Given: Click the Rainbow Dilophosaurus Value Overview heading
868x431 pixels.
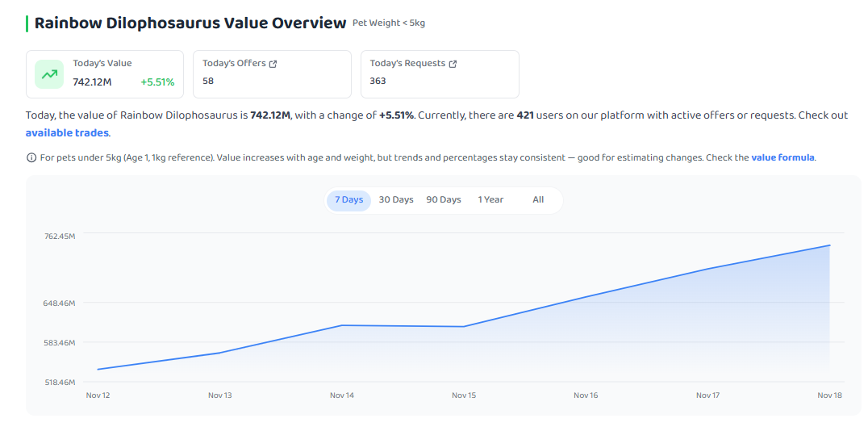Looking at the screenshot, I should [x=190, y=23].
